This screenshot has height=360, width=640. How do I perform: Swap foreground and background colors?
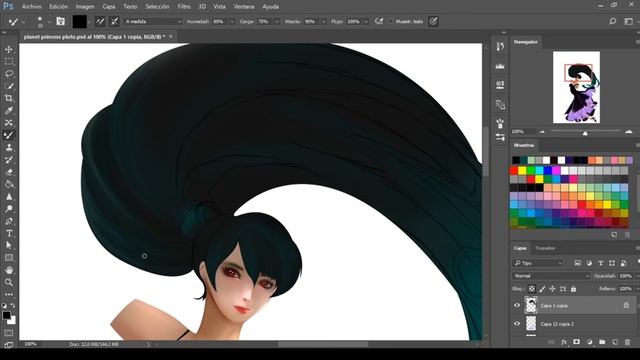[x=13, y=305]
